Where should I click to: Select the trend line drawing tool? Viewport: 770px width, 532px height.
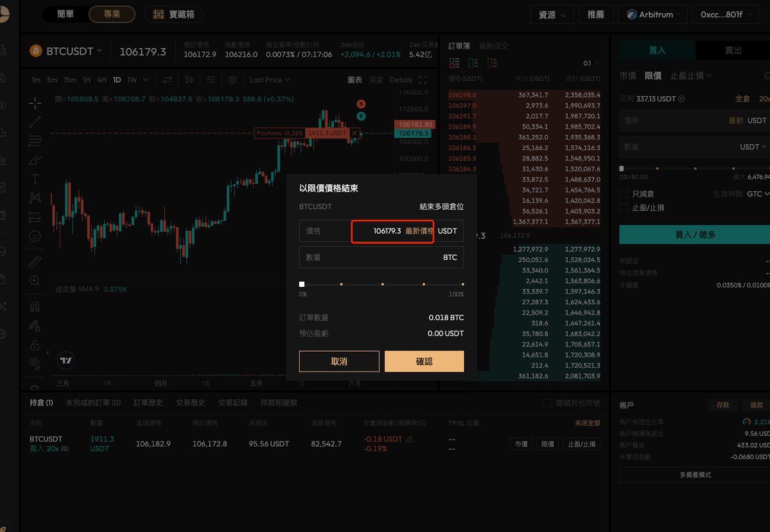(35, 122)
